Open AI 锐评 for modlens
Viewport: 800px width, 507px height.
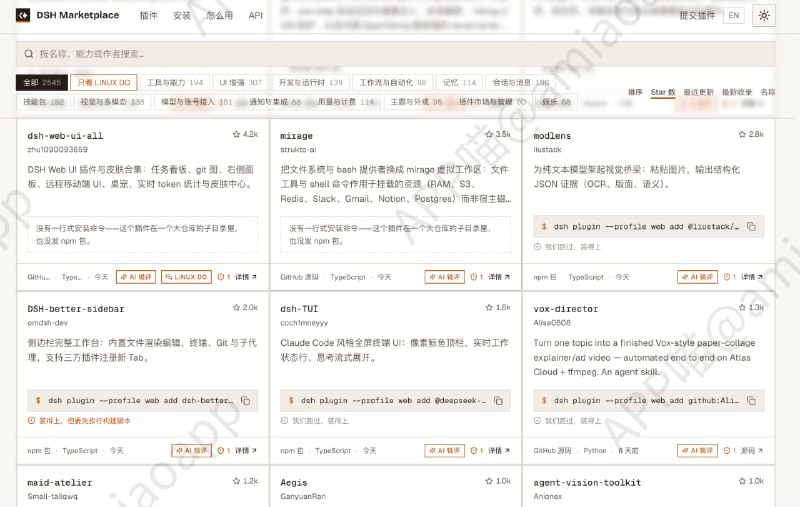click(697, 277)
